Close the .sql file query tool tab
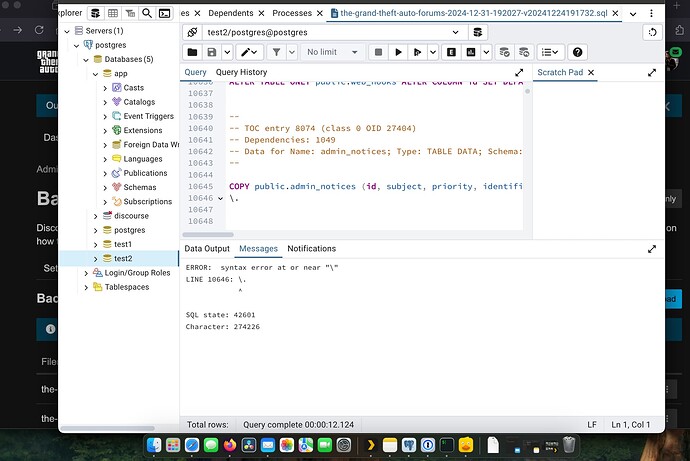Screen dimensions: 690x461 point(615,13)
